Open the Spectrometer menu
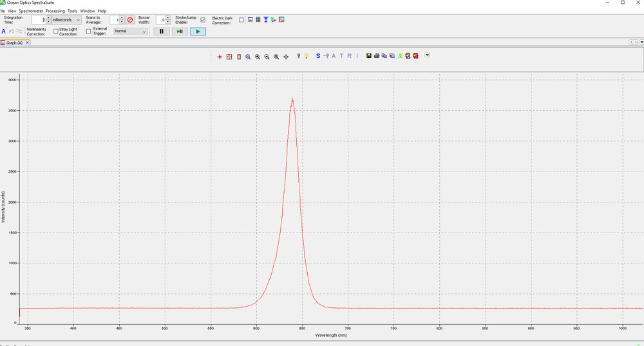 (x=31, y=11)
